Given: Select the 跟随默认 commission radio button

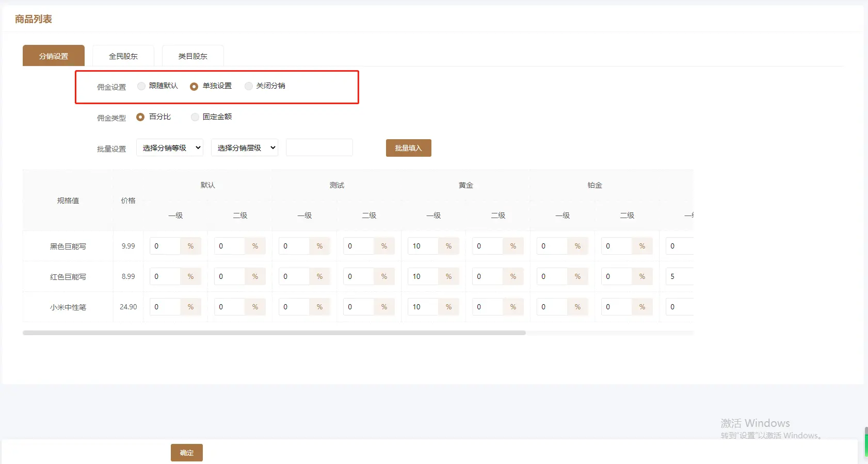Looking at the screenshot, I should point(141,86).
